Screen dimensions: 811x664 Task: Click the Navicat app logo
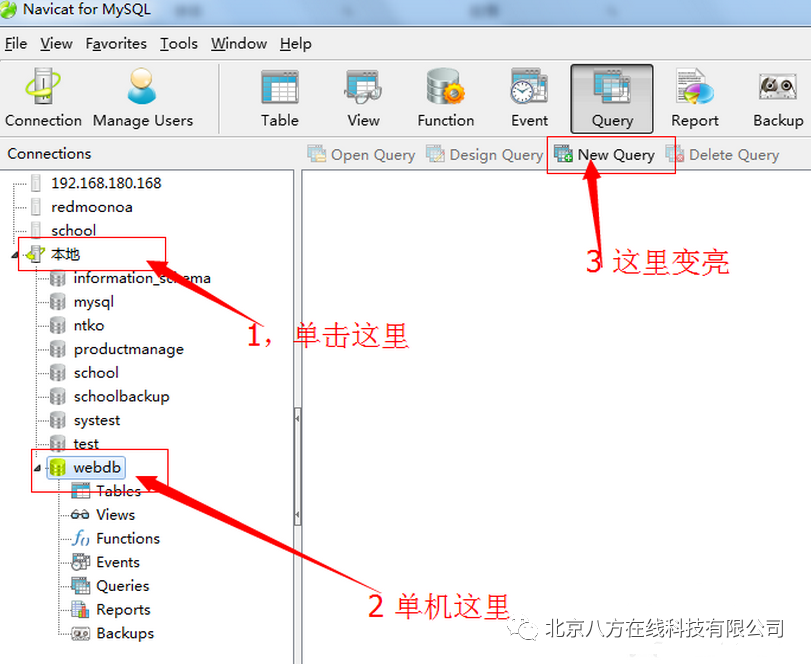pyautogui.click(x=8, y=10)
